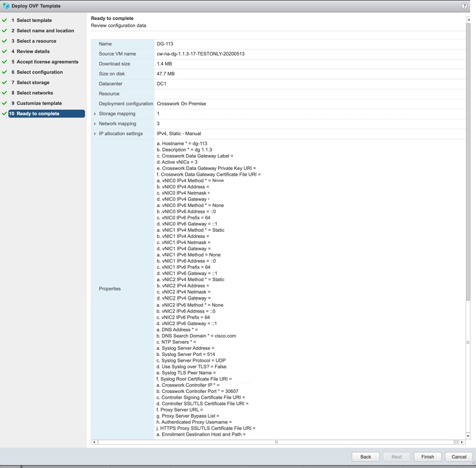Click the IPv4, Static - Manual value
Screen dimensions: 476x468
pos(179,134)
